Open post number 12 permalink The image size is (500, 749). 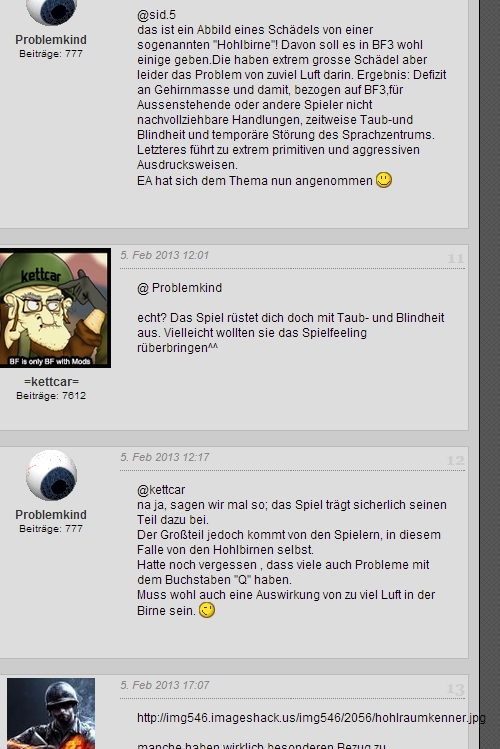[456, 460]
